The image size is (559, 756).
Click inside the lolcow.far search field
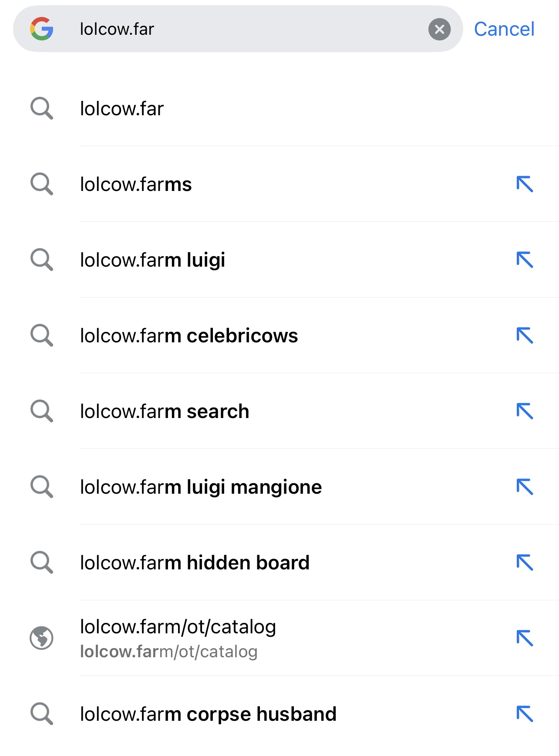click(244, 29)
